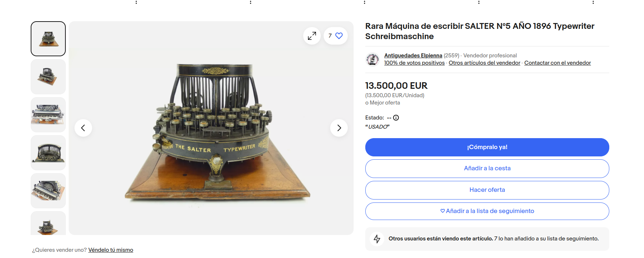
Task: Go to the previous product image
Action: coord(83,128)
